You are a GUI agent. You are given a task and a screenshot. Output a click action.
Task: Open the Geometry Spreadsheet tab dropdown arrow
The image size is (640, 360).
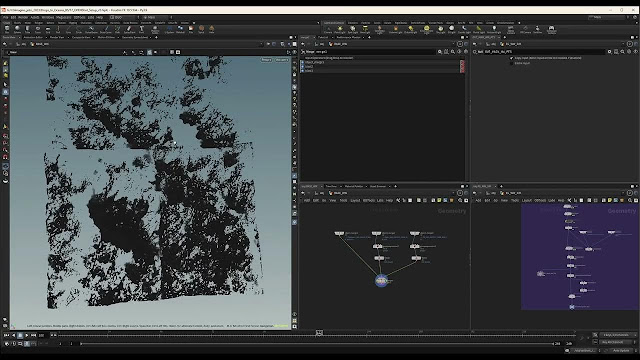point(150,37)
